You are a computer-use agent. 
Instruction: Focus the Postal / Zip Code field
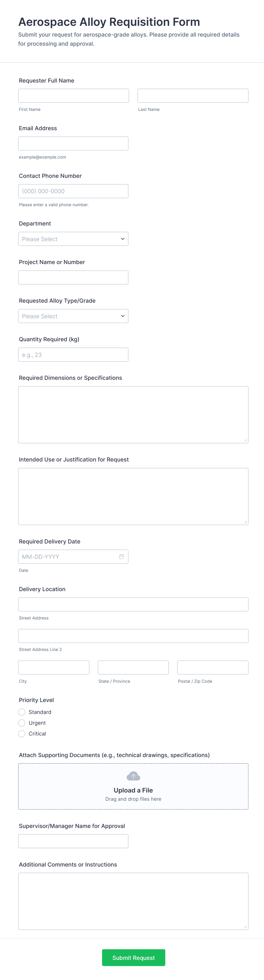coord(213,667)
